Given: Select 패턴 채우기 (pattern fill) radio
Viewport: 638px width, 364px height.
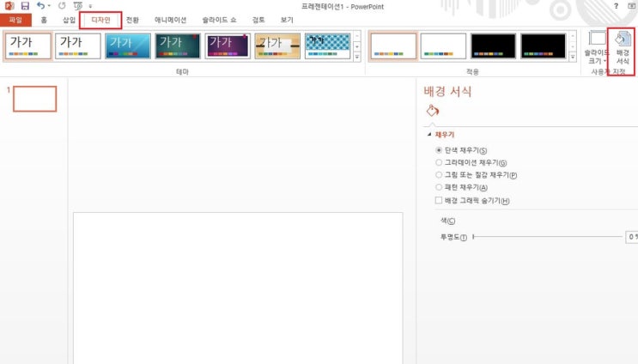Looking at the screenshot, I should [x=439, y=187].
